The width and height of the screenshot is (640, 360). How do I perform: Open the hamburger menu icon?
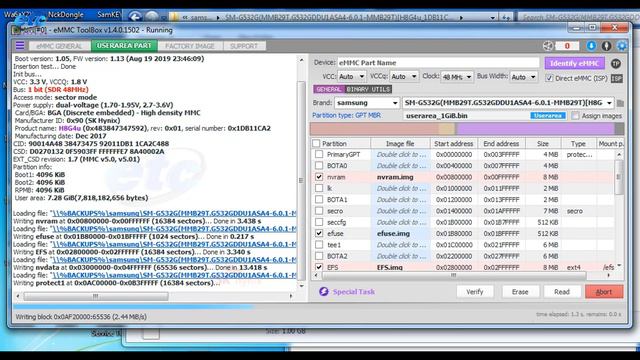(20, 46)
